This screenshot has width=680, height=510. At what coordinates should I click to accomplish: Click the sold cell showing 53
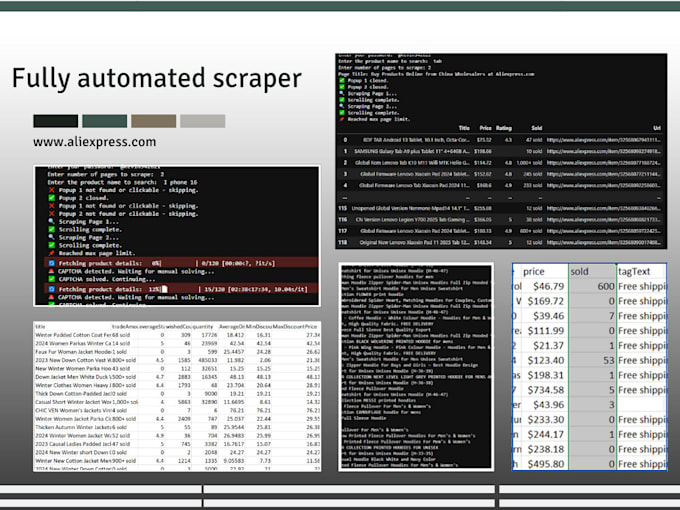pyautogui.click(x=592, y=360)
